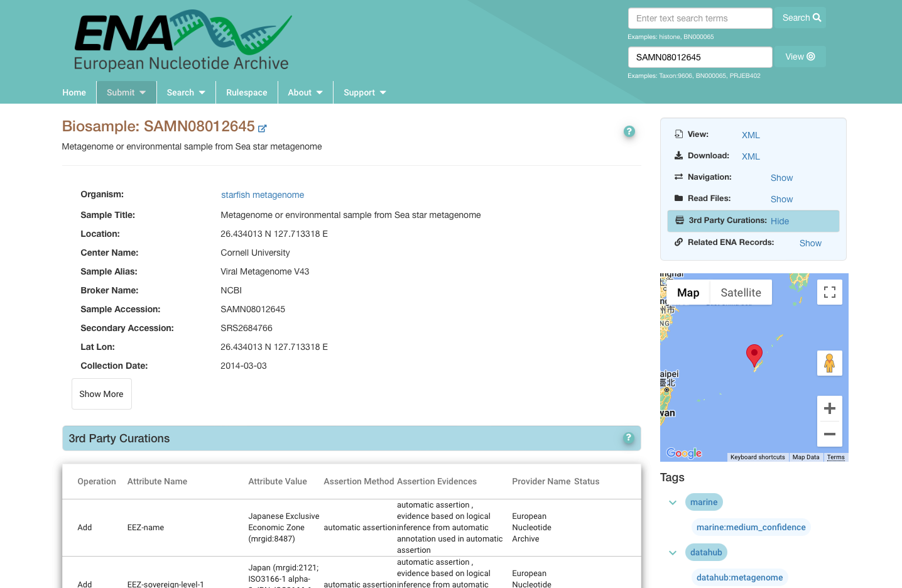
Task: Collapse the marine tag group chevron
Action: (673, 503)
